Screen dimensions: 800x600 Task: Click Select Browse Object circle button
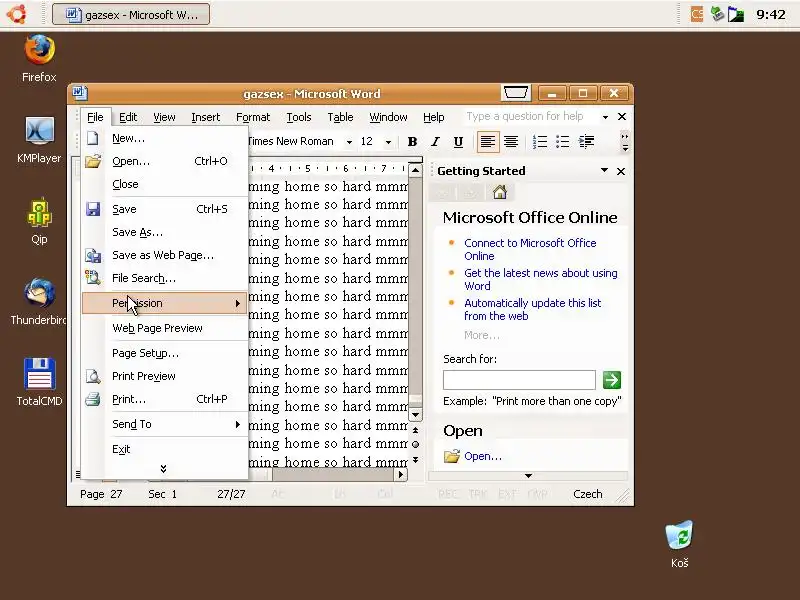415,444
